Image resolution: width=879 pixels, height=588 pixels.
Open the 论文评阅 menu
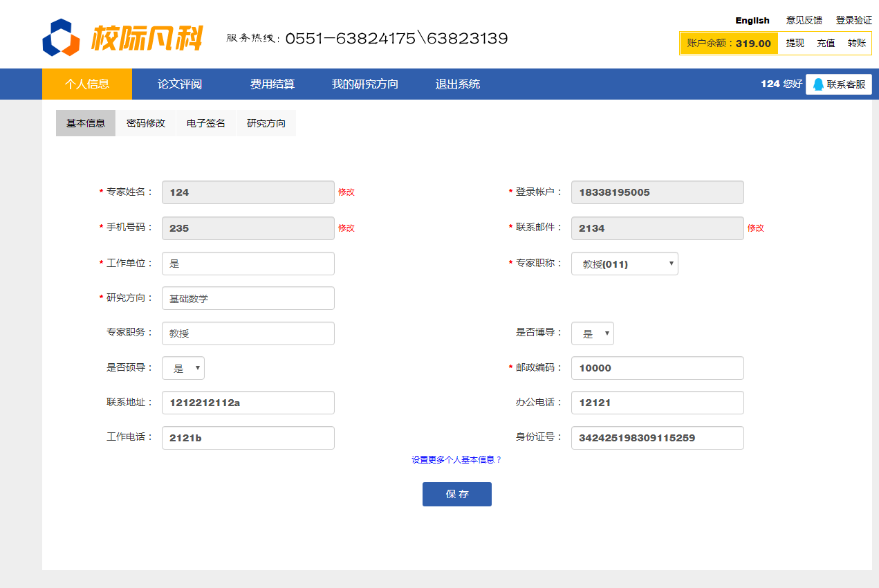click(x=180, y=84)
